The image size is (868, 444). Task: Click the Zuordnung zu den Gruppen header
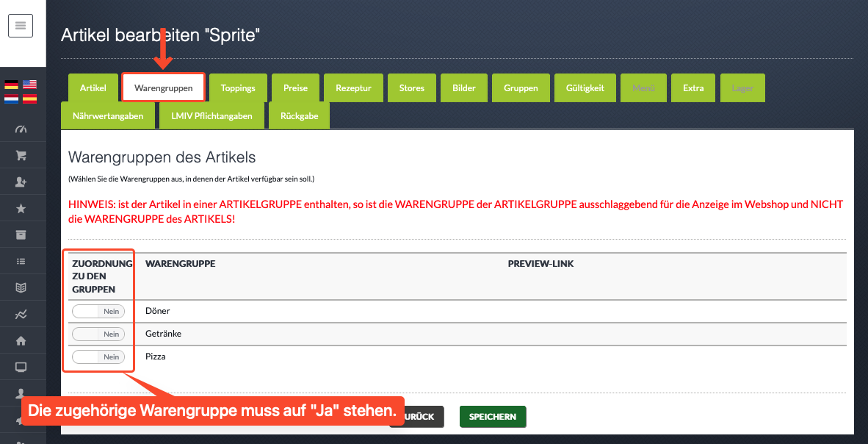coord(102,276)
